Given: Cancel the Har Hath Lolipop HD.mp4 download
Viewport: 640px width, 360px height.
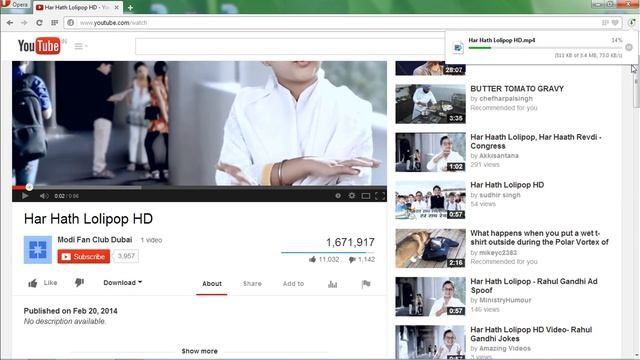Looking at the screenshot, I should point(629,47).
